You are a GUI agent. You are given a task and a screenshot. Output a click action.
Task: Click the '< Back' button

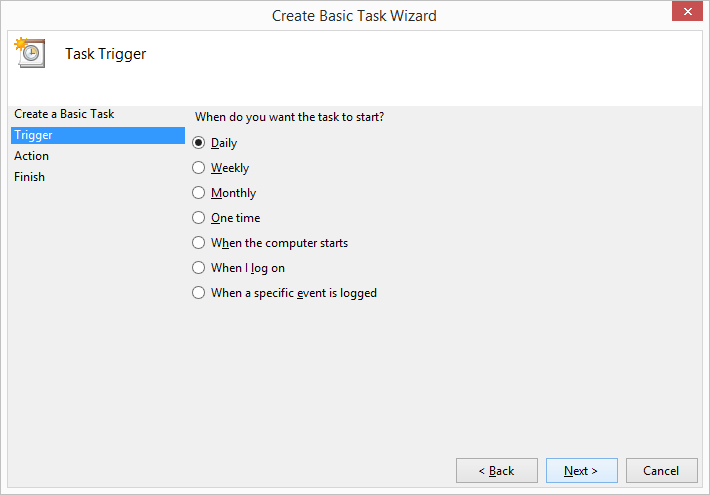(497, 471)
